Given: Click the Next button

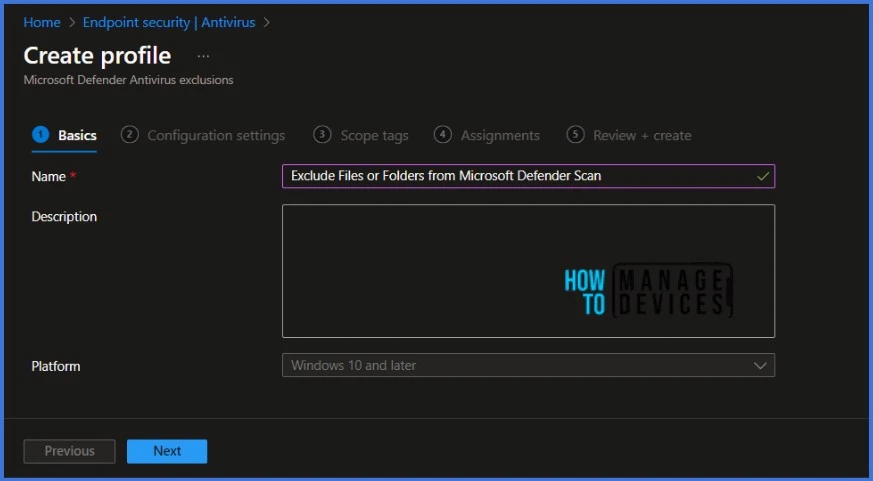Looking at the screenshot, I should (x=167, y=451).
